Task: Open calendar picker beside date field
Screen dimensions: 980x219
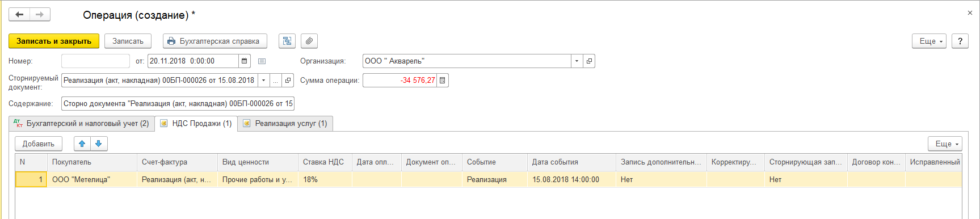Action: (x=244, y=61)
